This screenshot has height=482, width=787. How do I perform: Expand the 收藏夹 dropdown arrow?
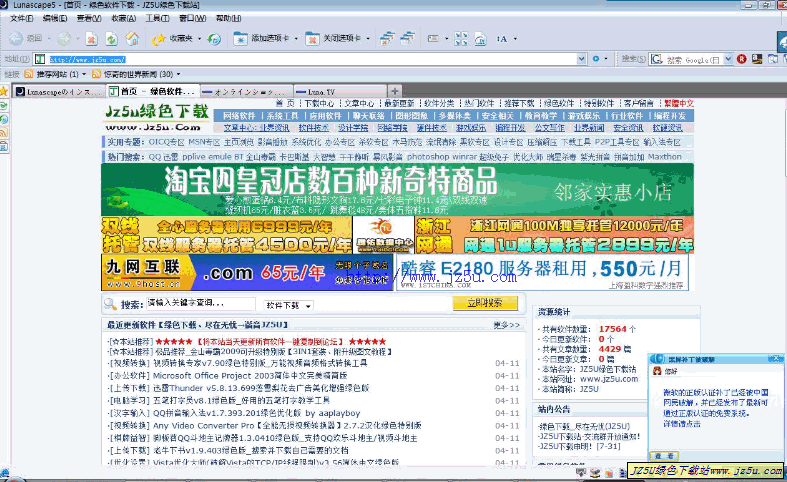(199, 39)
